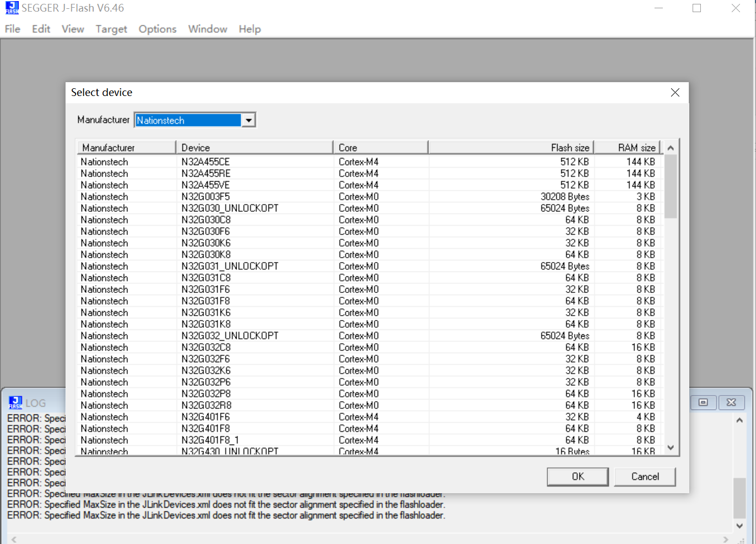The height and width of the screenshot is (544, 756).
Task: Sort by the RAM size column header
Action: point(627,148)
